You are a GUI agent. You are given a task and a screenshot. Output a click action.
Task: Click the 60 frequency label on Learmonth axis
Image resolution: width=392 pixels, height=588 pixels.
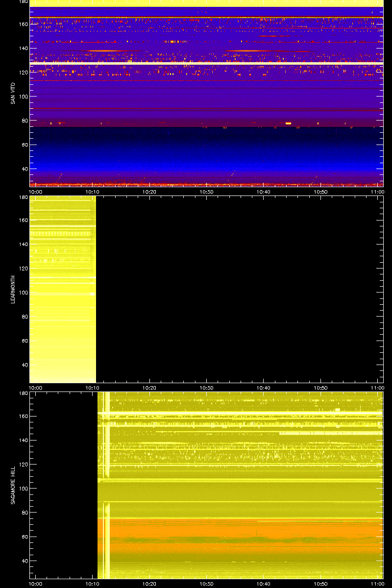(x=24, y=341)
